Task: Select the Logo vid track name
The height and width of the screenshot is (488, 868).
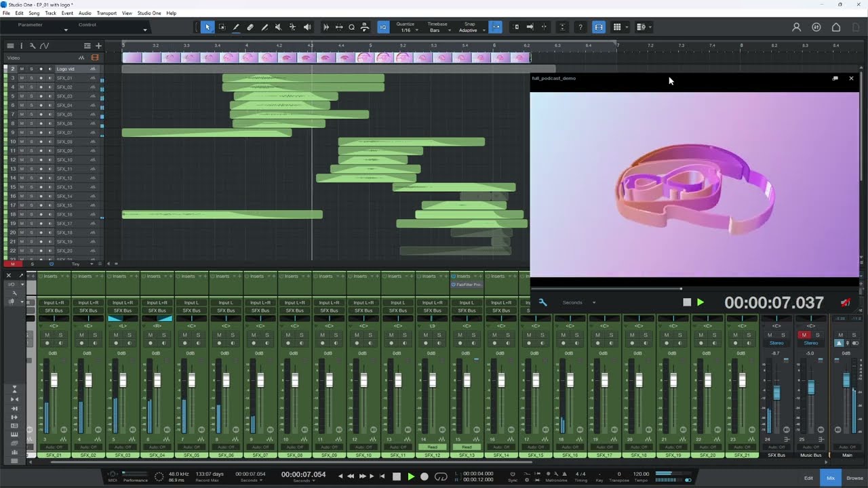Action: (x=66, y=69)
